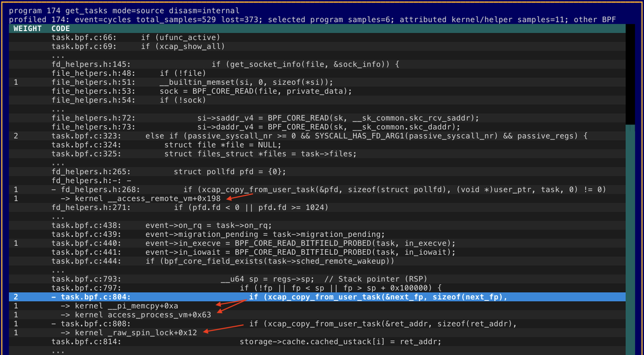Select line file_helpers.h:73 daddr_v4

point(317,127)
